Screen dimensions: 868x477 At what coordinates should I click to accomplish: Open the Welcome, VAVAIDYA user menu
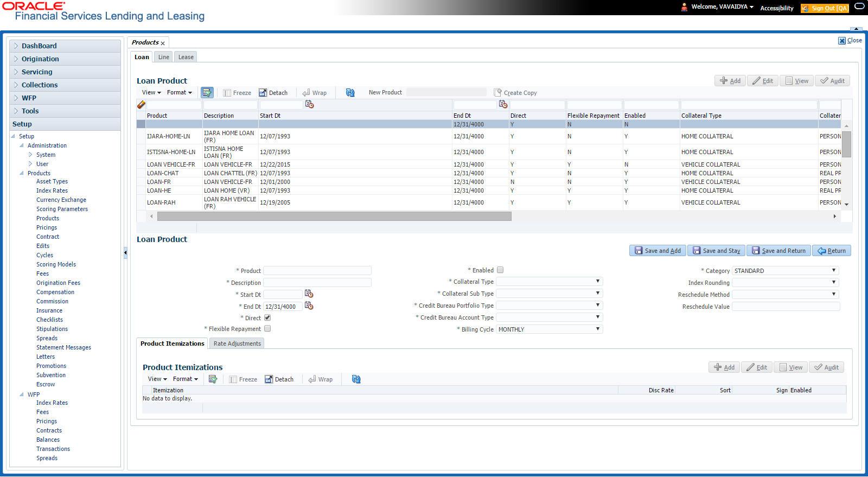(x=722, y=7)
